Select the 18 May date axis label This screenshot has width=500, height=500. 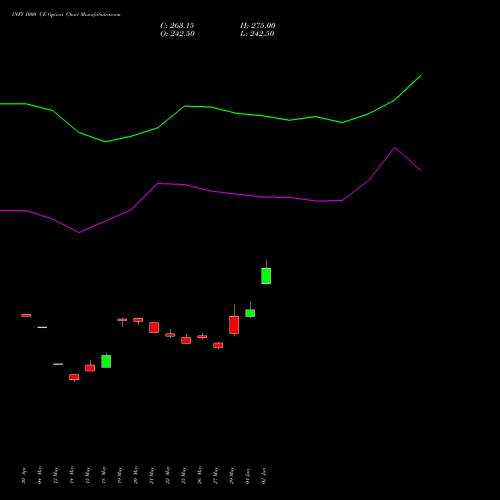(x=103, y=475)
